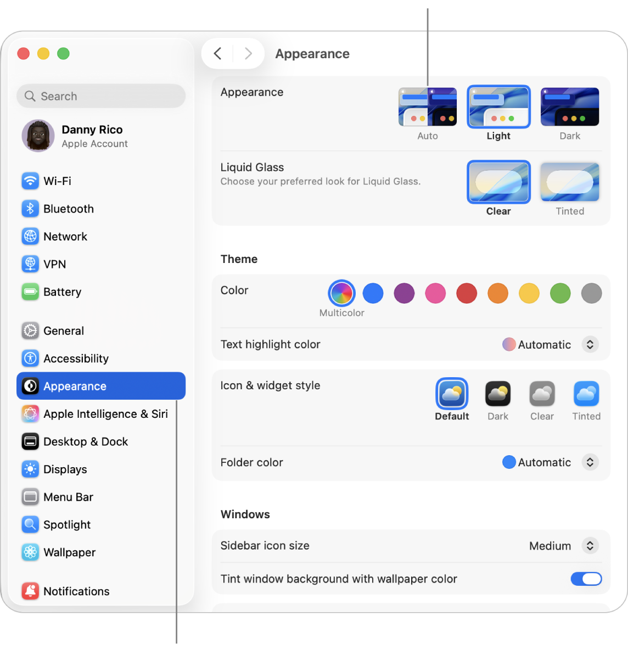Open the Wi-Fi settings icon

coord(30,181)
